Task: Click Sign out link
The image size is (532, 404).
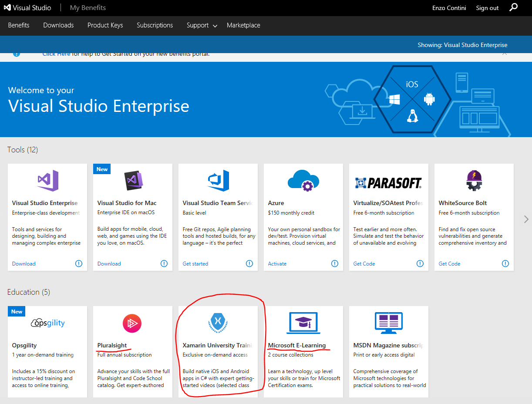Action: [487, 8]
